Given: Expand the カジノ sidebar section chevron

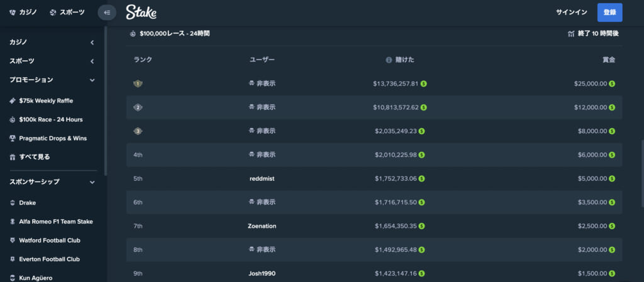Looking at the screenshot, I should tap(92, 42).
